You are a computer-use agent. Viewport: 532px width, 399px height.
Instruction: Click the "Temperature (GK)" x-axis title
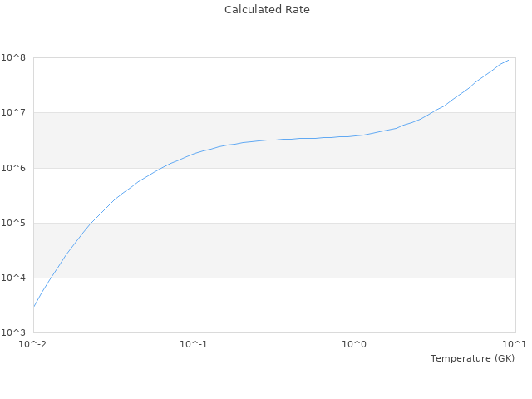coord(472,358)
